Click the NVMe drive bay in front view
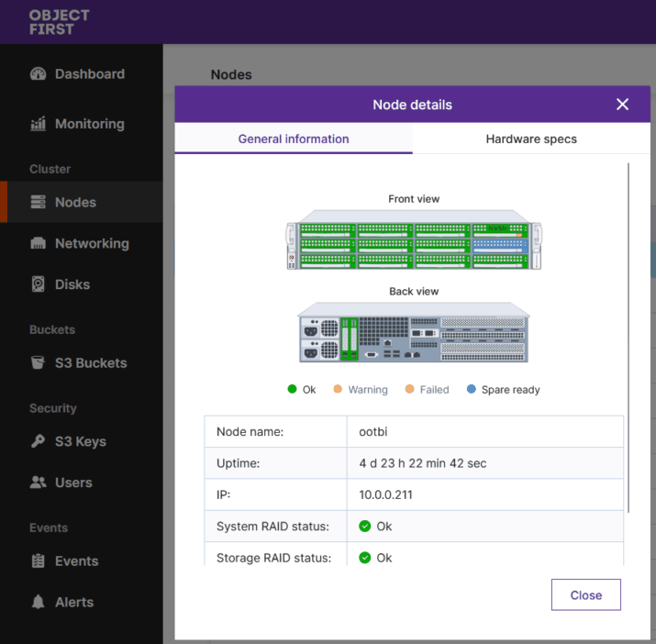This screenshot has height=644, width=656. pos(500,230)
